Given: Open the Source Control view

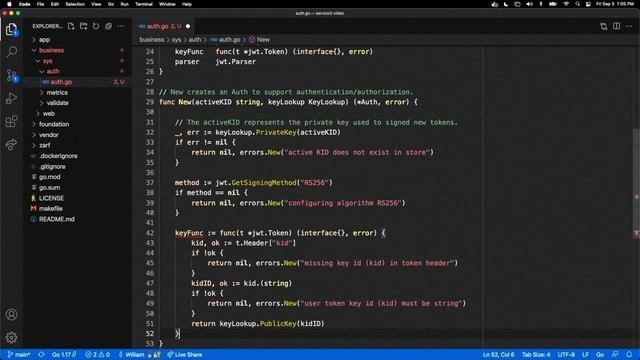Looking at the screenshot, I should pyautogui.click(x=11, y=75).
